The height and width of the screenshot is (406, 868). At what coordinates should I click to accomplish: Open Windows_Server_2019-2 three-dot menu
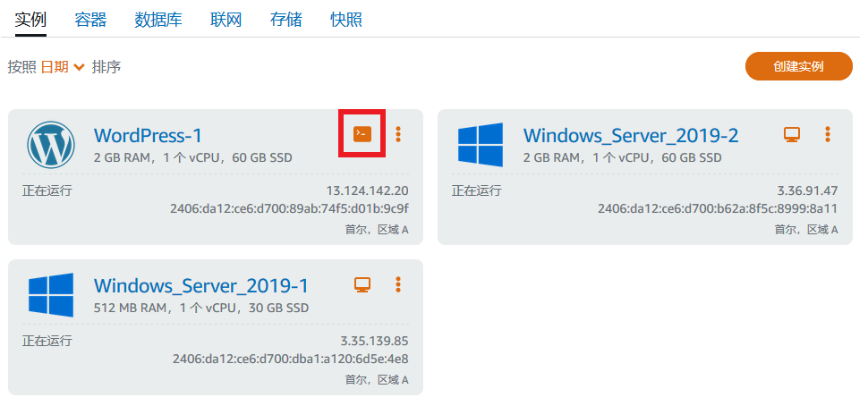click(828, 134)
